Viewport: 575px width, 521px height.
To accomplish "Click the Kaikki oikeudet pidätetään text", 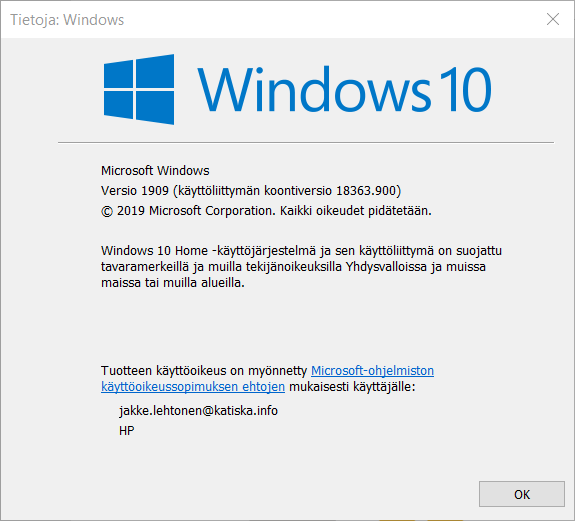I will pyautogui.click(x=356, y=211).
